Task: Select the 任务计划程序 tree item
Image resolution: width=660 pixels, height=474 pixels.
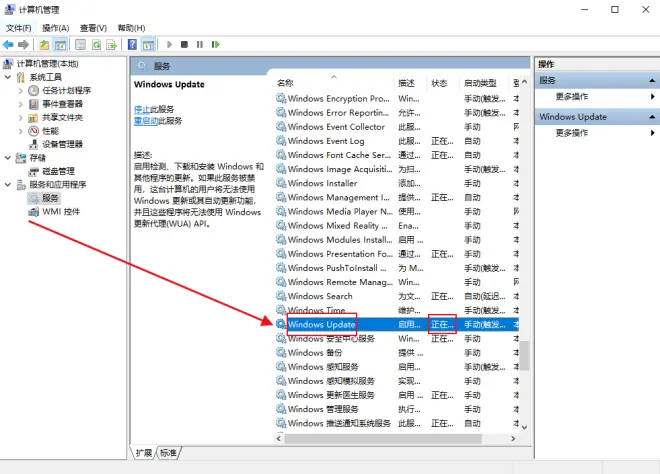Action: pos(67,91)
